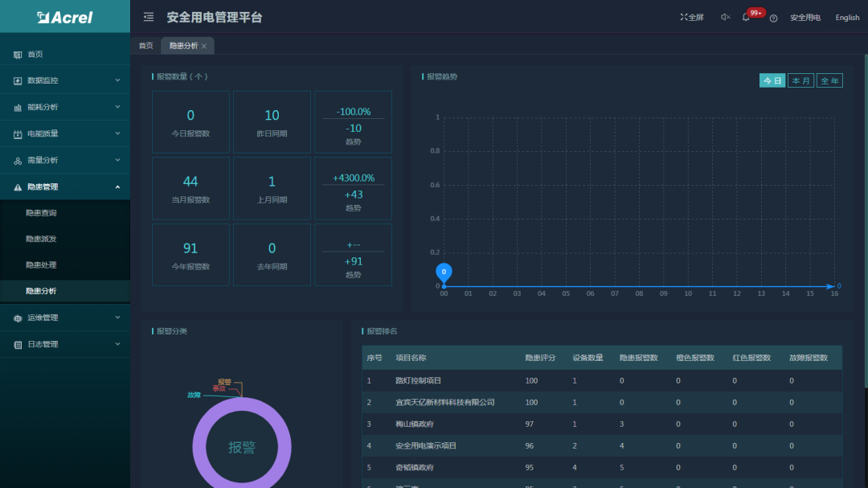The image size is (868, 488).
Task: Open the 安全用电 user menu
Action: click(805, 18)
